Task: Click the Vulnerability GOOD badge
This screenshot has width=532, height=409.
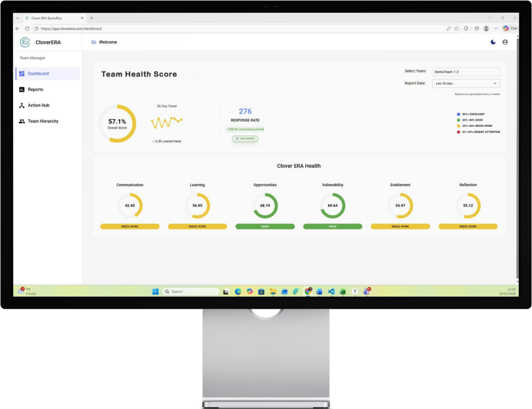Action: tap(333, 226)
